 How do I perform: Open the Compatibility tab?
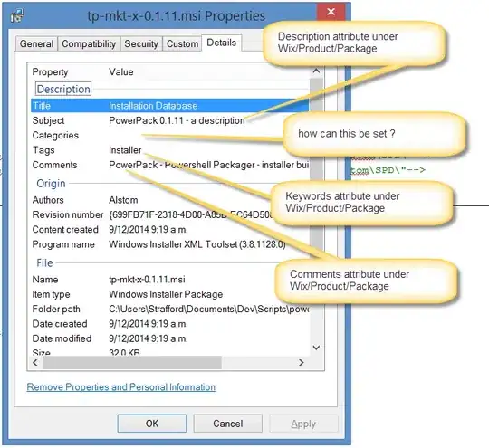(89, 43)
